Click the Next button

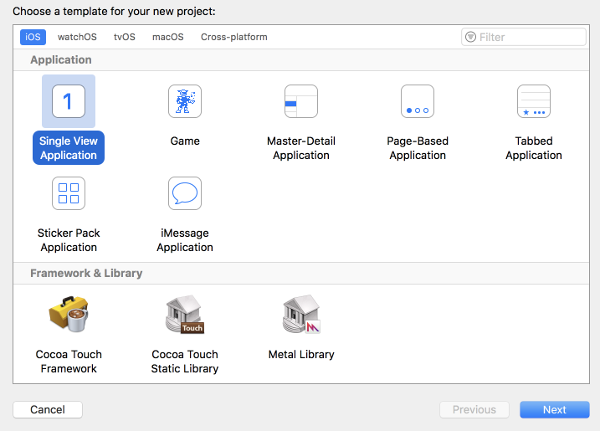click(554, 410)
